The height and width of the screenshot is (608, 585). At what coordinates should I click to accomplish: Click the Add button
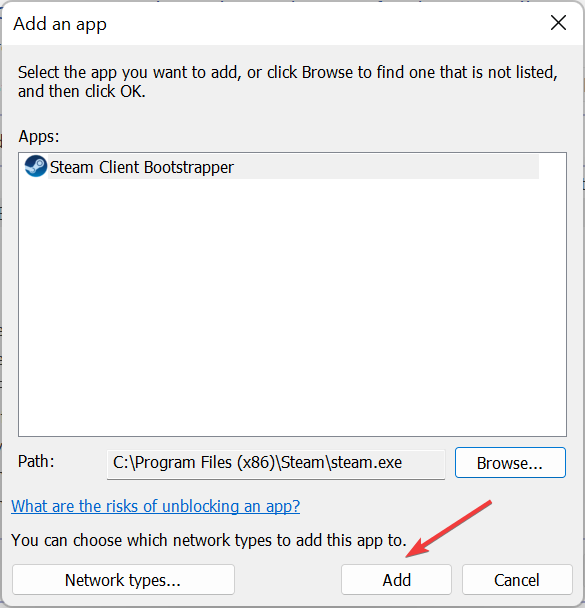tap(396, 580)
